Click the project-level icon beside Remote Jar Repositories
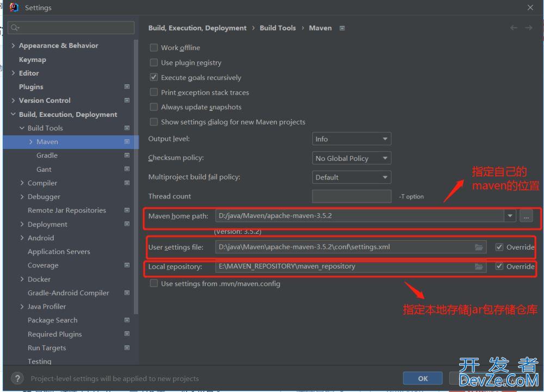This screenshot has width=544, height=392. point(127,210)
